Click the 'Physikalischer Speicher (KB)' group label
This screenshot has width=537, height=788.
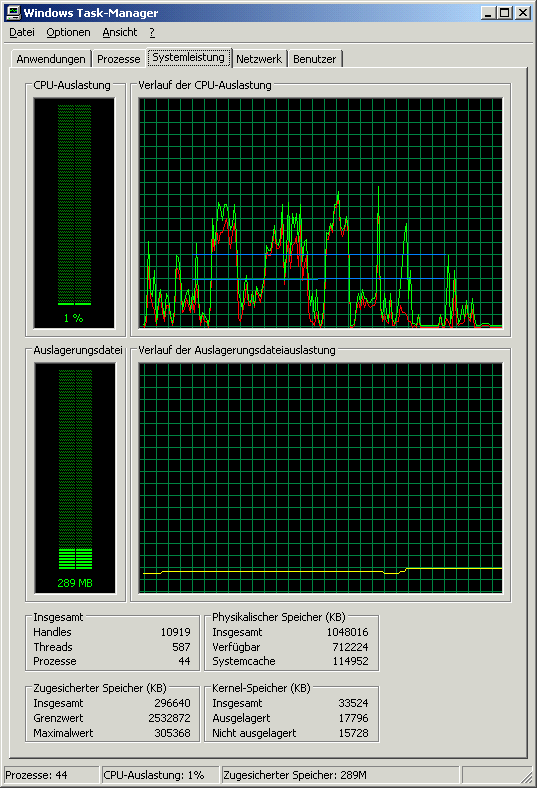[x=279, y=617]
